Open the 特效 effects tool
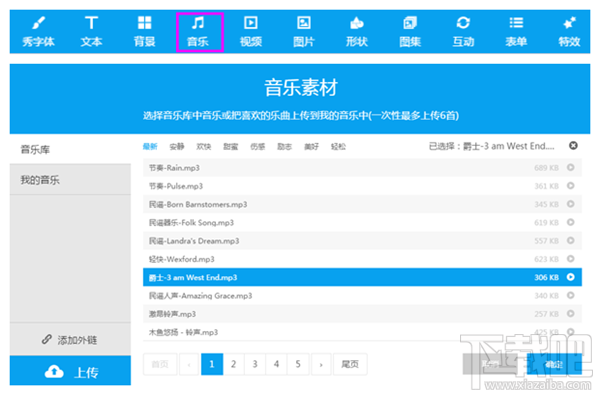This screenshot has width=600, height=395. (x=569, y=32)
